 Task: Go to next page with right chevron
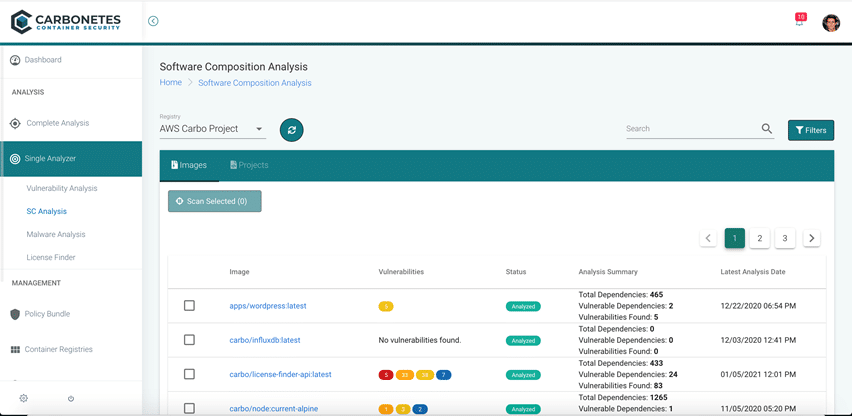[811, 238]
